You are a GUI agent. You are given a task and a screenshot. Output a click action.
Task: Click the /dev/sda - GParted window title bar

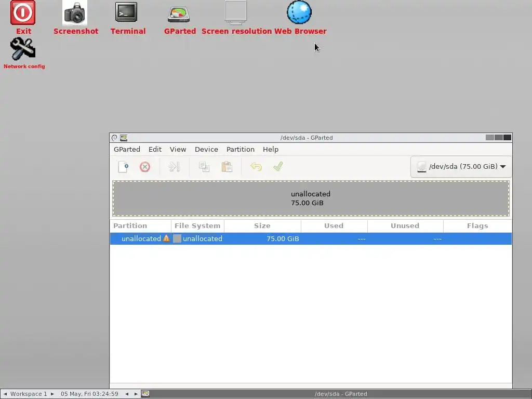click(x=307, y=137)
